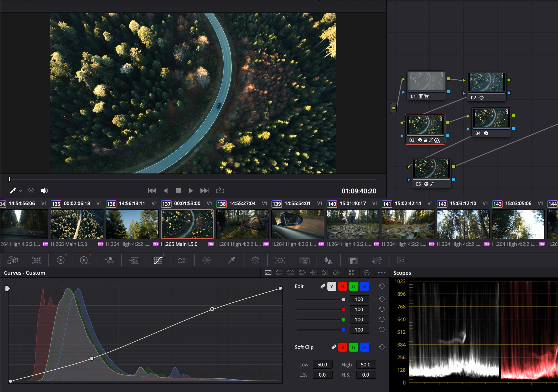
Task: Toggle the Y luminance channel edit button
Action: (331, 287)
